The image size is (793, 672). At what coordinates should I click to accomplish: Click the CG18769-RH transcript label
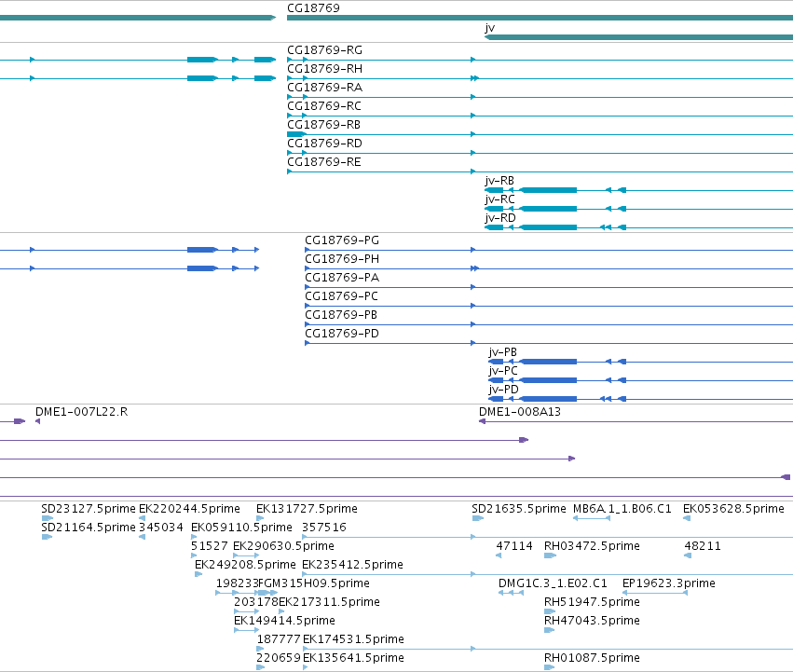click(324, 69)
